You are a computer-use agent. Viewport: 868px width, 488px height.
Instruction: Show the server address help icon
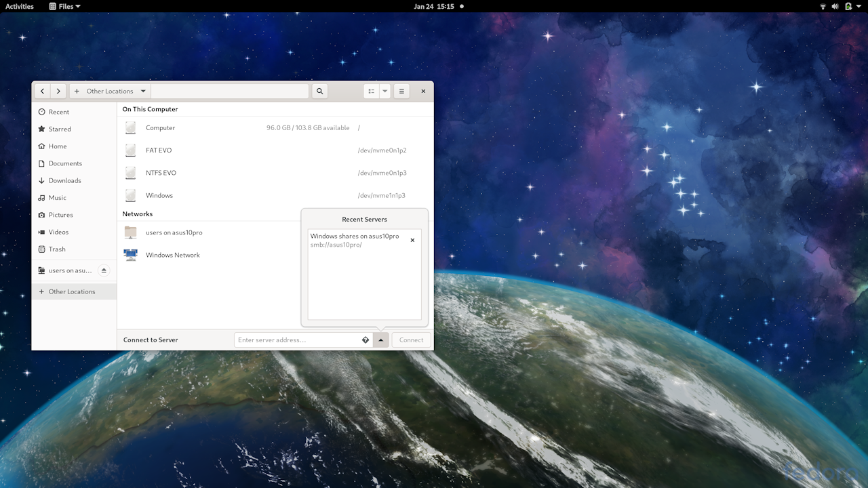[366, 340]
